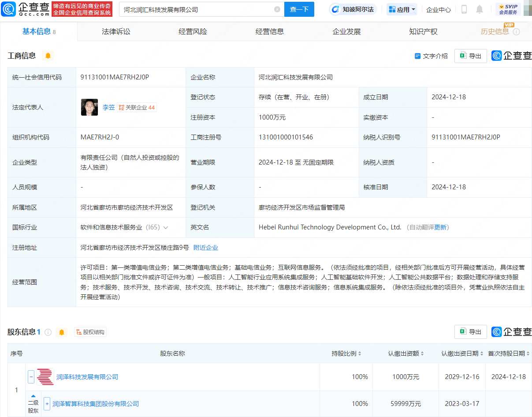Viewport: 532px width, 417px height.
Task: Open 润泽科技发展有限公司 shareholder link
Action: 87,377
